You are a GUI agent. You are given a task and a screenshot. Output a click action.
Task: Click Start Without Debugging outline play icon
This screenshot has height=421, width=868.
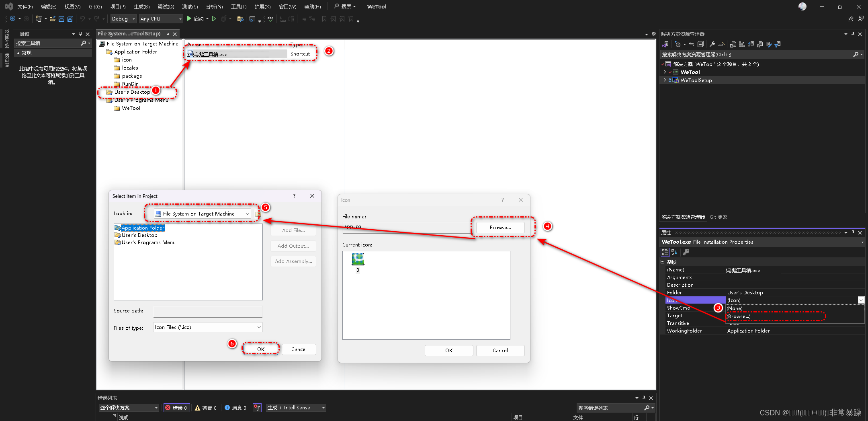(x=214, y=19)
